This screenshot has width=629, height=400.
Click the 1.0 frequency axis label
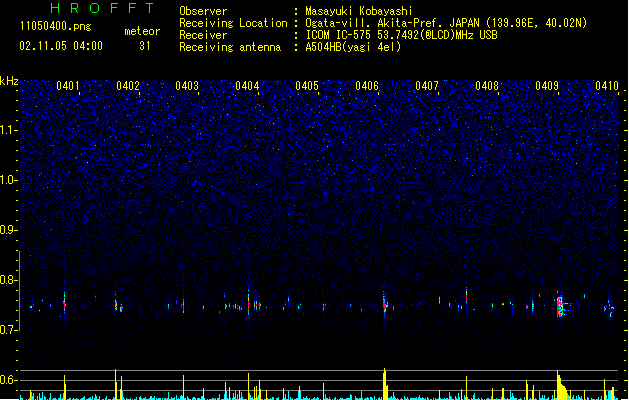click(9, 180)
